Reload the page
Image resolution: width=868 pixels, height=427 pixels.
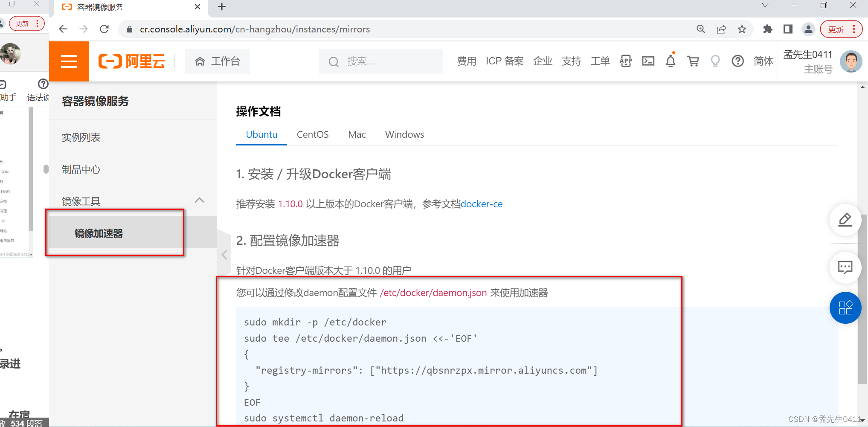pos(104,29)
